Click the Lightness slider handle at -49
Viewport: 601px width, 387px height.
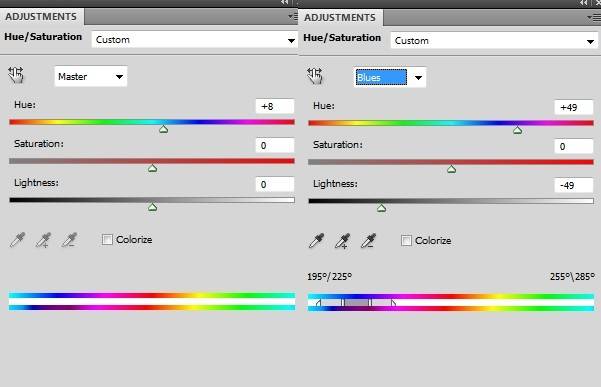click(x=381, y=208)
